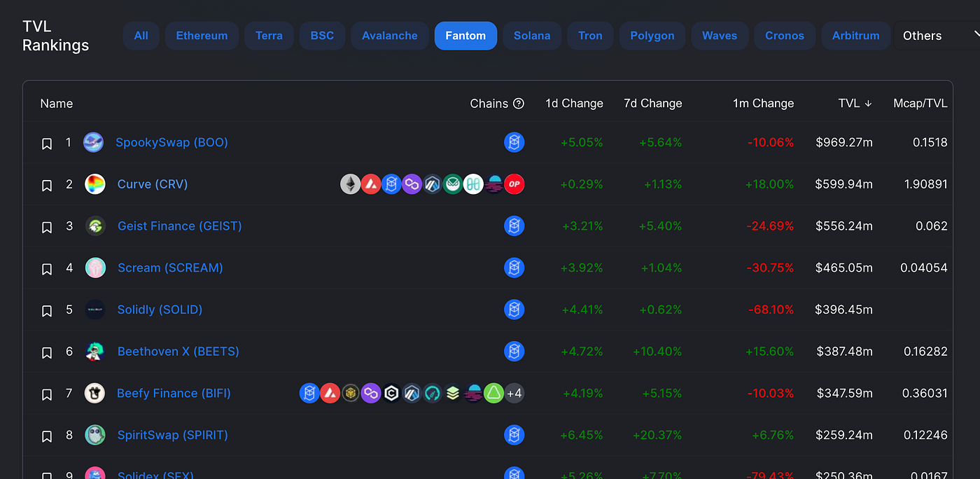980x479 pixels.
Task: Open the Others chains dropdown
Action: point(937,36)
